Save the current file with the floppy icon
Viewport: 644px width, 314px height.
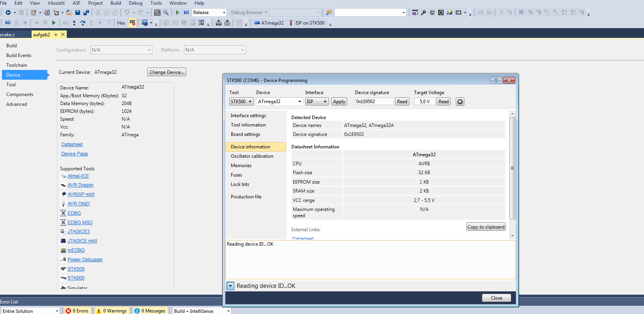click(78, 12)
